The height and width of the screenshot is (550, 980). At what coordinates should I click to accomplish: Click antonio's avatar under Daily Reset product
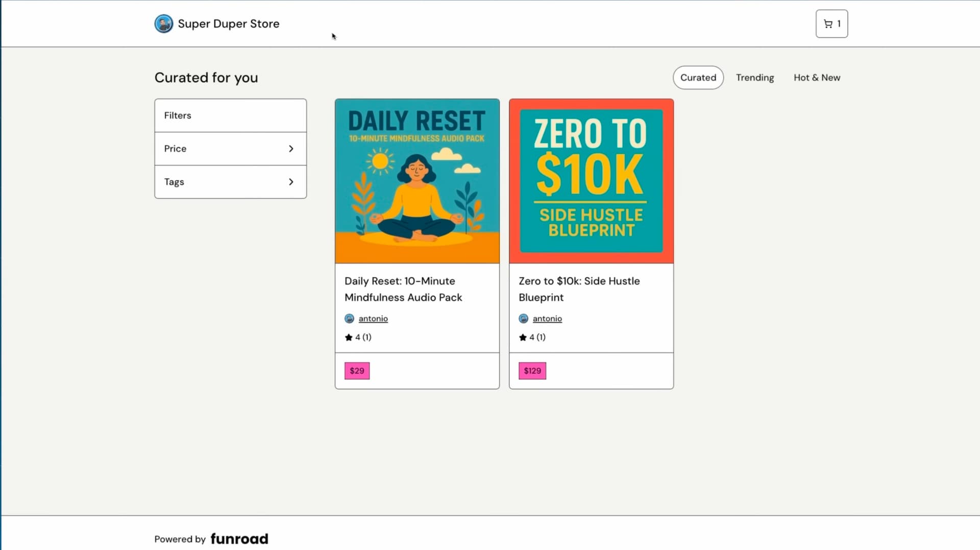click(349, 319)
